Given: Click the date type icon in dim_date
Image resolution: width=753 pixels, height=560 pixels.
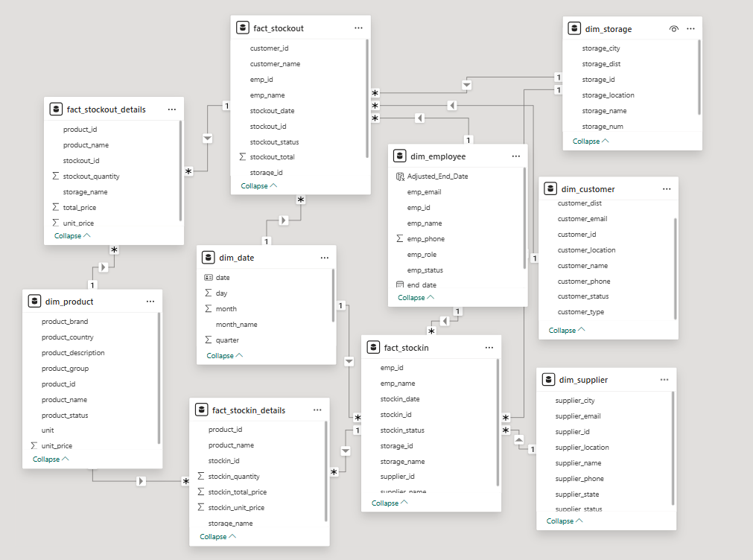Looking at the screenshot, I should tap(209, 278).
